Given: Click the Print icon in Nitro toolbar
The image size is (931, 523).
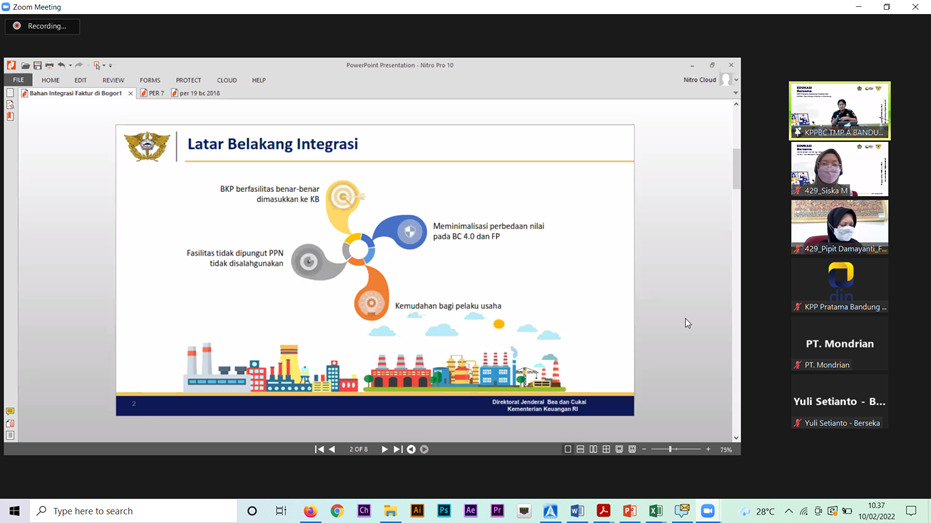Looking at the screenshot, I should pos(49,65).
